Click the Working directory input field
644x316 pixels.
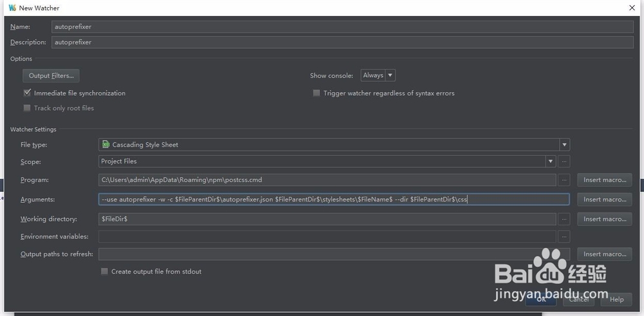tap(327, 219)
